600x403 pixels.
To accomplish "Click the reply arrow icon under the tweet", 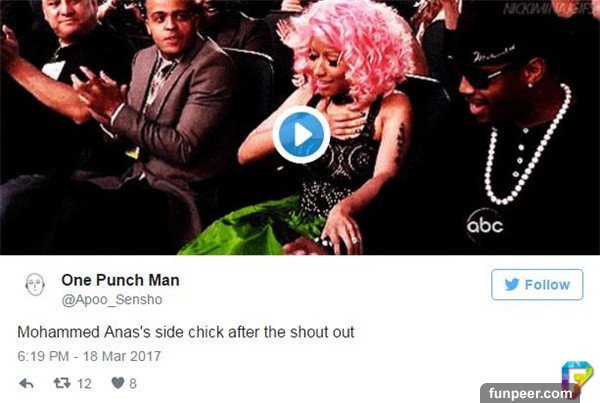I will [x=26, y=383].
